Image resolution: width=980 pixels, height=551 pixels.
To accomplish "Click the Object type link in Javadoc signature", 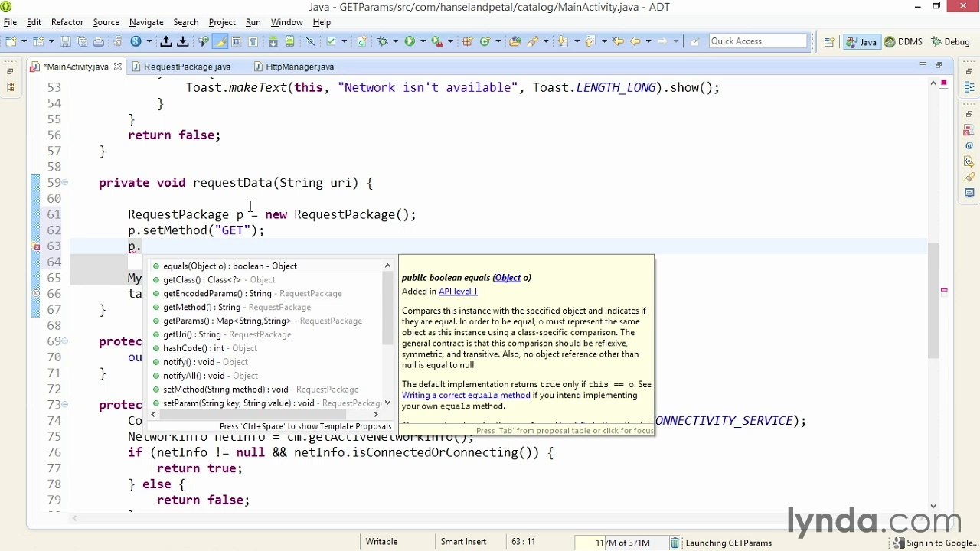I will tap(508, 278).
